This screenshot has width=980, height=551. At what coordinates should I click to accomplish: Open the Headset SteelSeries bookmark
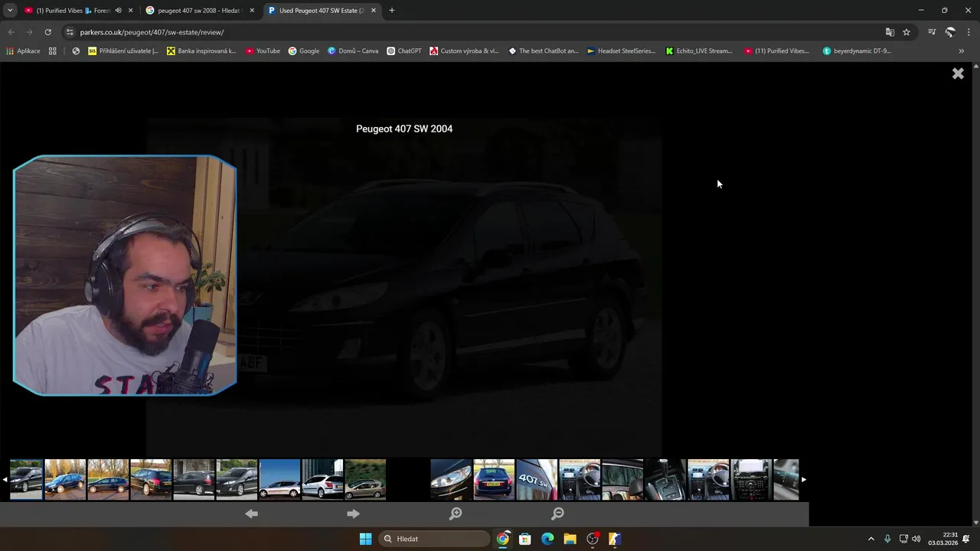[x=622, y=51]
